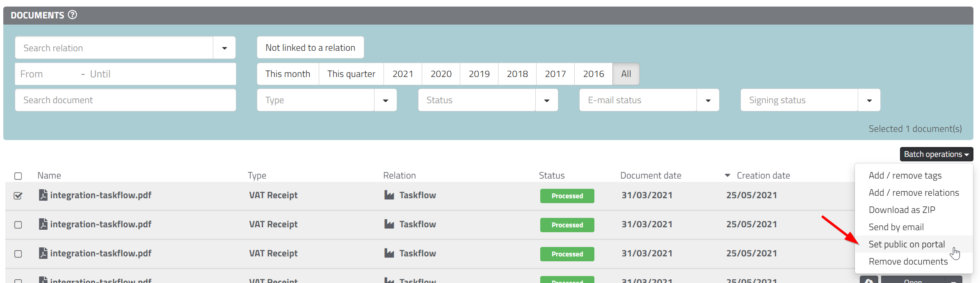Check the third integration-taskflow.pdf row checkbox
The height and width of the screenshot is (283, 980).
[18, 254]
